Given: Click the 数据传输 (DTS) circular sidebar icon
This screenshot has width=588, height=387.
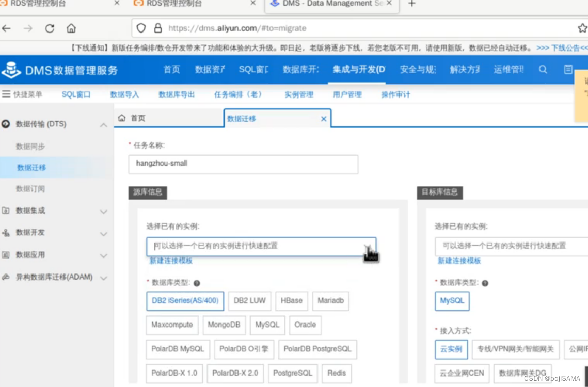Looking at the screenshot, I should (x=5, y=124).
